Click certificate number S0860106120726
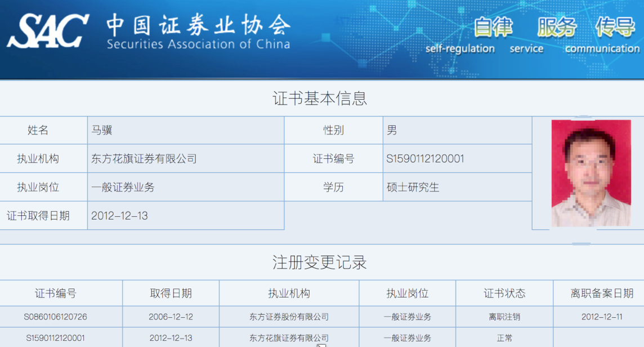The width and height of the screenshot is (644, 347). [x=55, y=317]
